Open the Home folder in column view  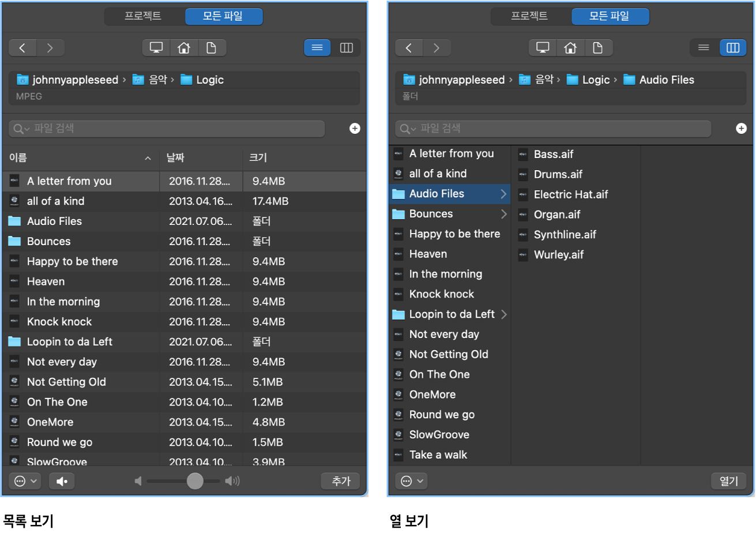(570, 48)
